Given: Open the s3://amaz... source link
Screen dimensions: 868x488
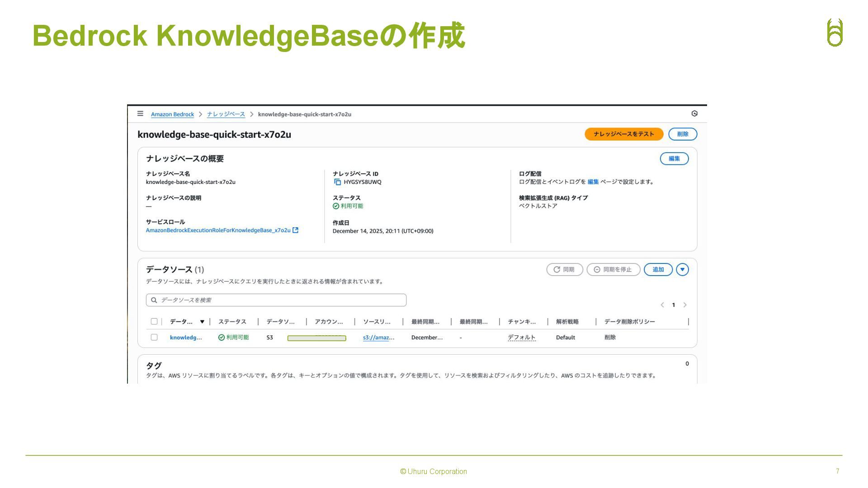Looking at the screenshot, I should coord(378,338).
